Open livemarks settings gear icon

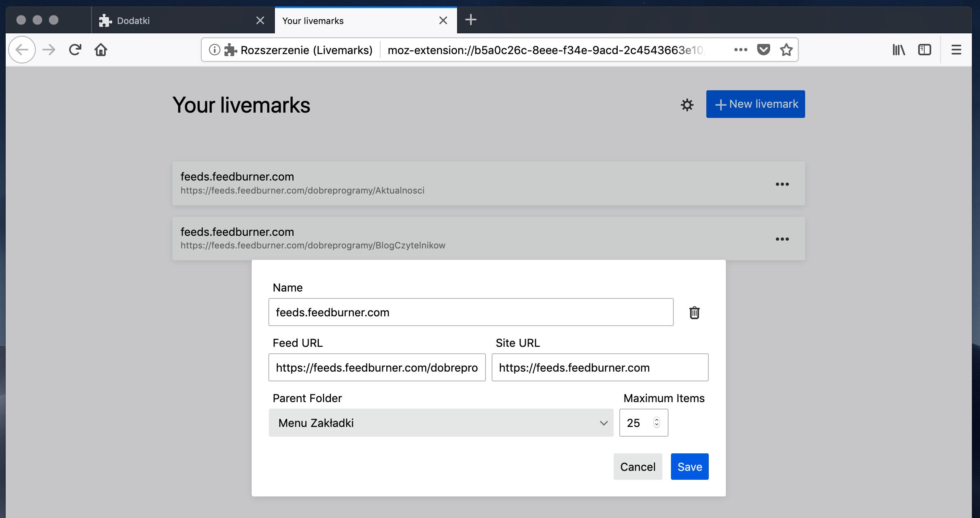pos(687,105)
